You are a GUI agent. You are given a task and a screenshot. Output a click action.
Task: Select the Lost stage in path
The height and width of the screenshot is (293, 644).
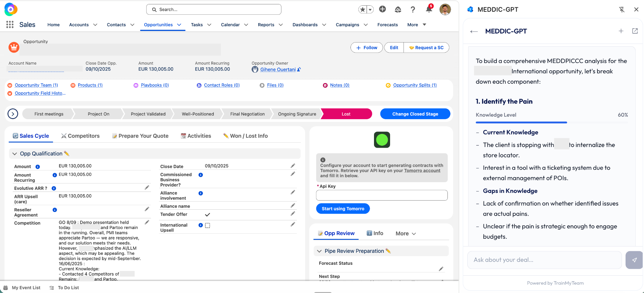click(346, 114)
